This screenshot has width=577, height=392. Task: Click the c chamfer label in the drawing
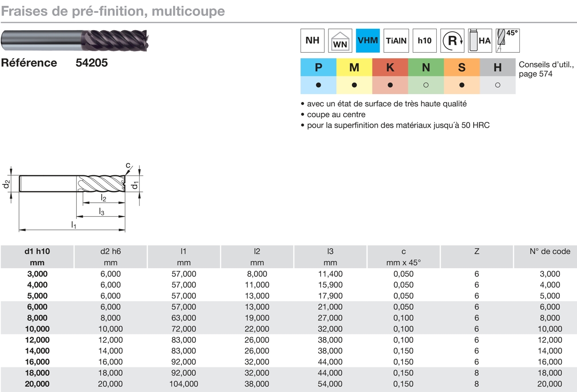tap(128, 166)
